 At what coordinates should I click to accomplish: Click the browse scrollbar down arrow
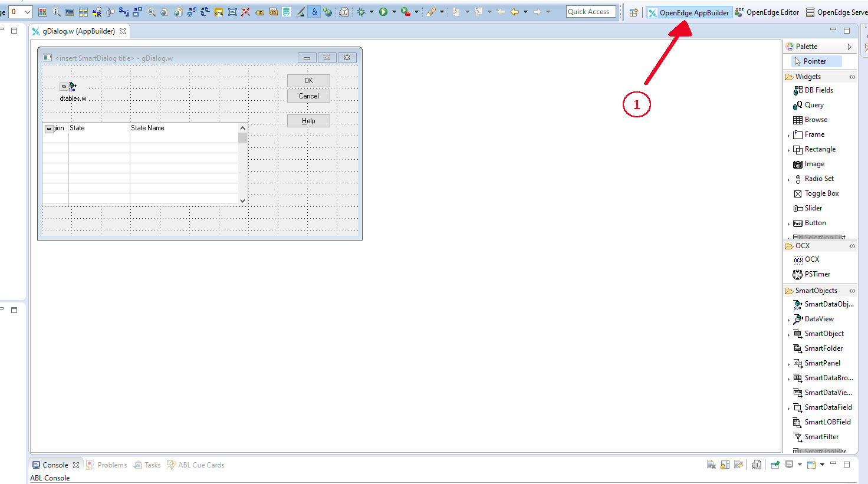[242, 201]
